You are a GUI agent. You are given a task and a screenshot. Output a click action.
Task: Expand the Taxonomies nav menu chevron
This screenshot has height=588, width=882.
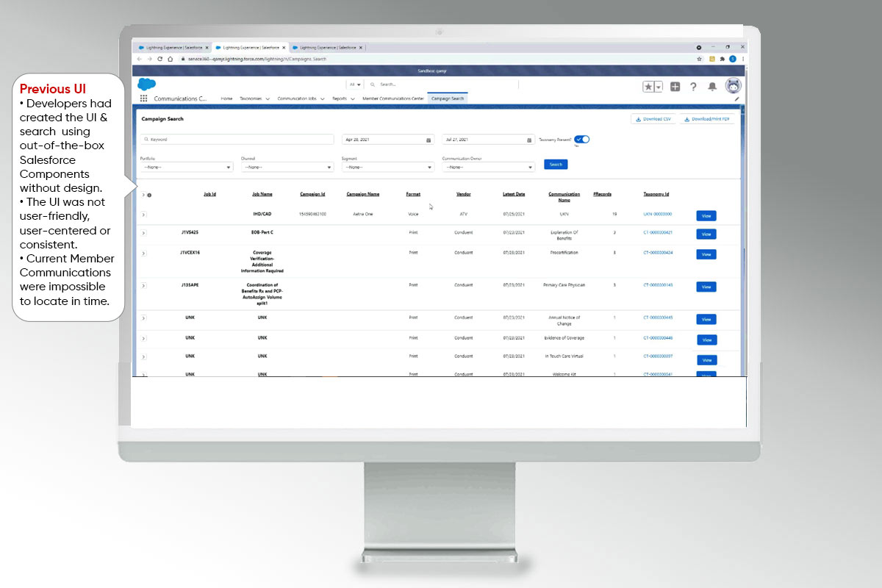[x=268, y=98]
